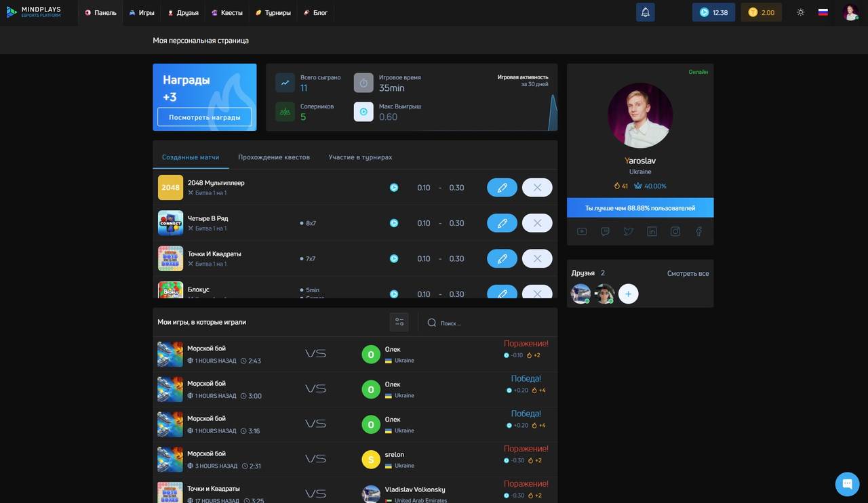Click the 40.00% crown win rate
This screenshot has height=503, width=868.
pos(650,186)
